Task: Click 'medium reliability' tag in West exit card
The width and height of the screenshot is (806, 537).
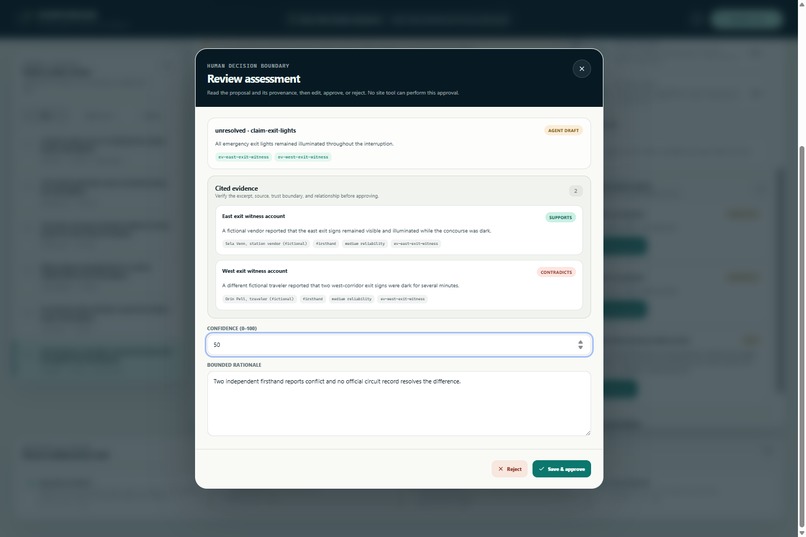Action: 352,299
